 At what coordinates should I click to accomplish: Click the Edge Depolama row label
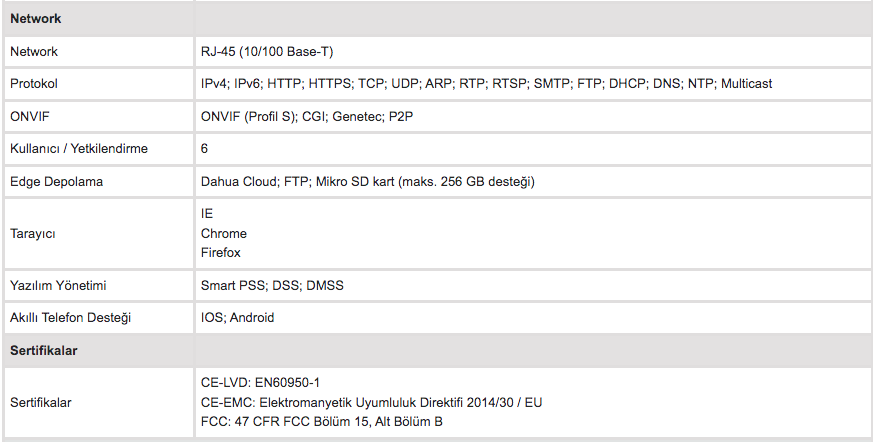click(x=56, y=181)
